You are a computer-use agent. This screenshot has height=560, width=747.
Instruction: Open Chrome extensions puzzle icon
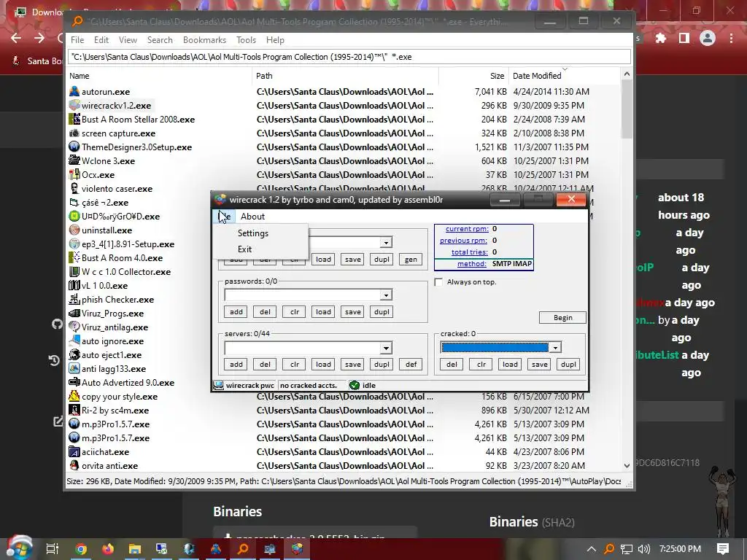[661, 38]
